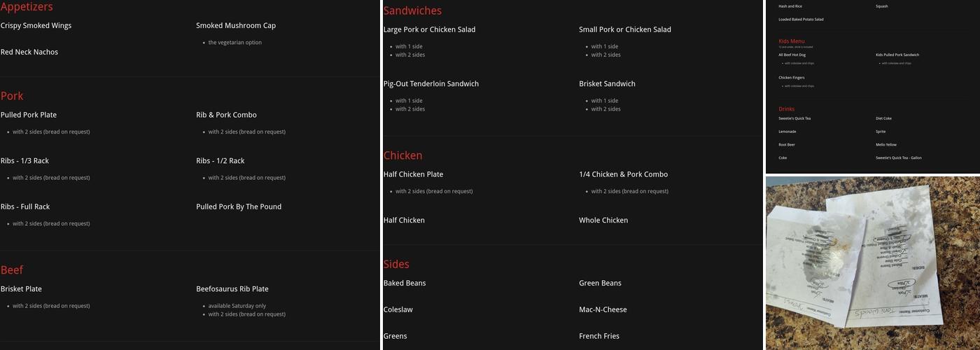
Task: Click the Whole Chicken item
Action: pyautogui.click(x=603, y=220)
